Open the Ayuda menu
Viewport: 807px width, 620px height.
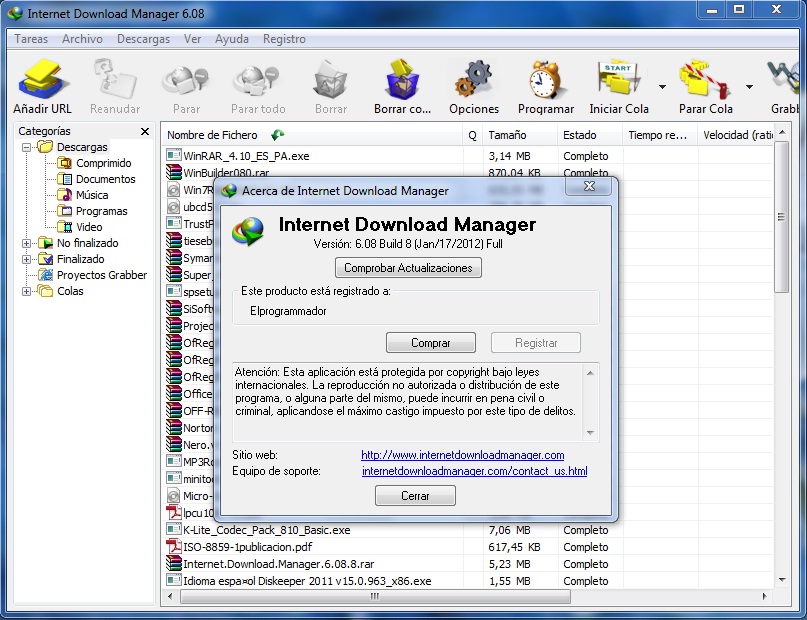tap(232, 39)
